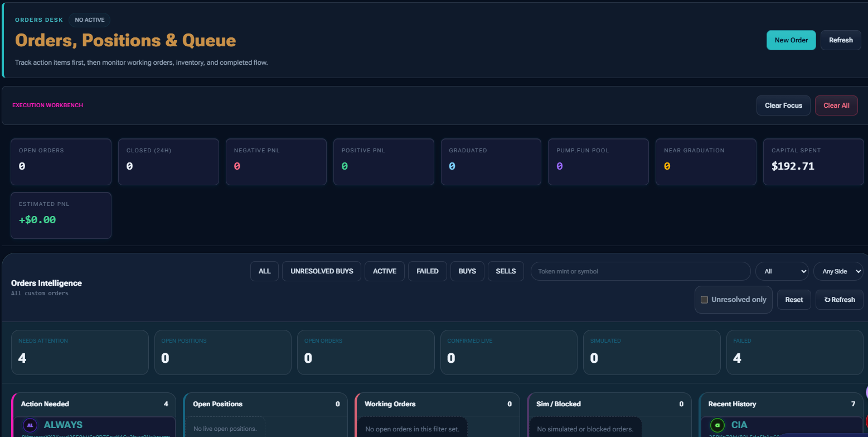Select the Near Graduation stat card
This screenshot has width=868, height=437.
706,162
